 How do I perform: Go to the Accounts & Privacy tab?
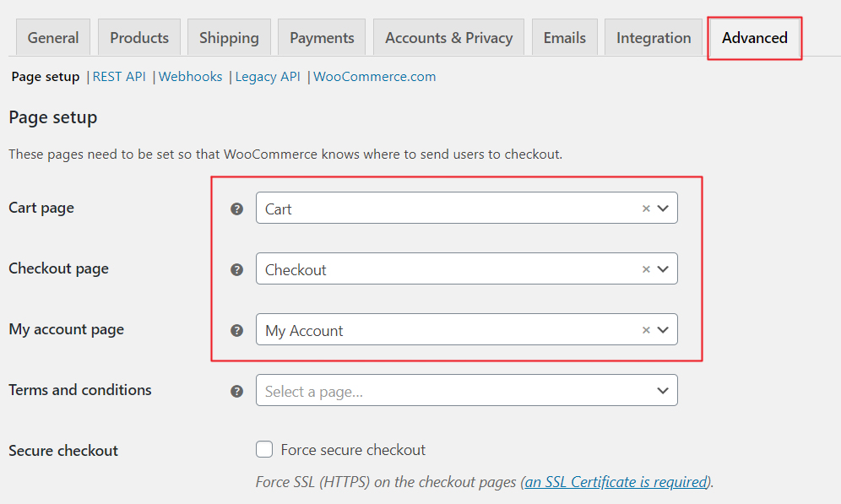tap(448, 38)
